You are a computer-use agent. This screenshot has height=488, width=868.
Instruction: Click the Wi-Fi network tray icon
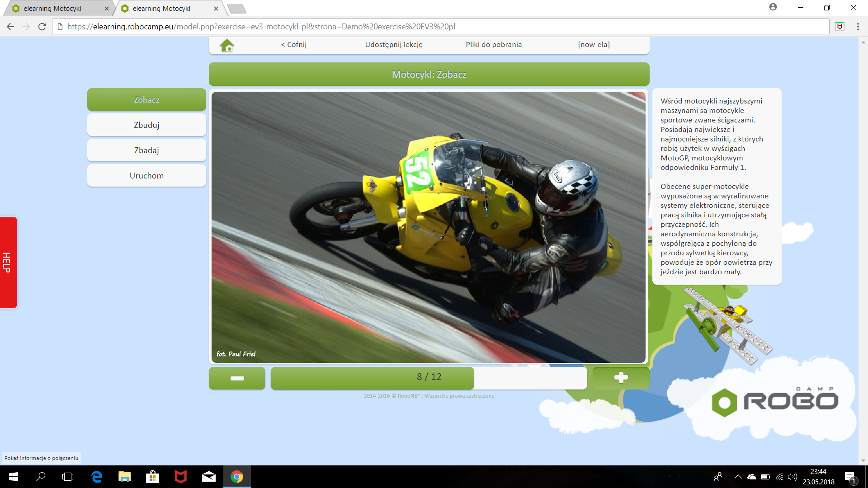coord(779,477)
